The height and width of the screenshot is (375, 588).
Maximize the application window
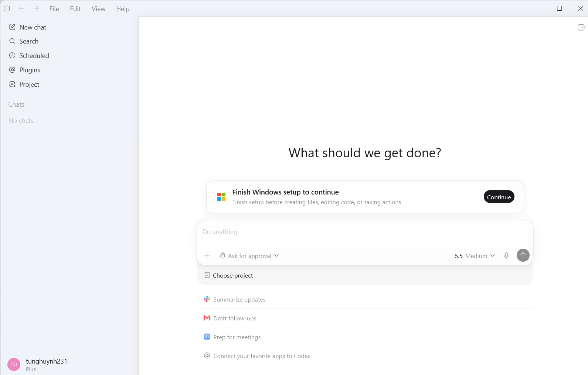click(x=560, y=8)
